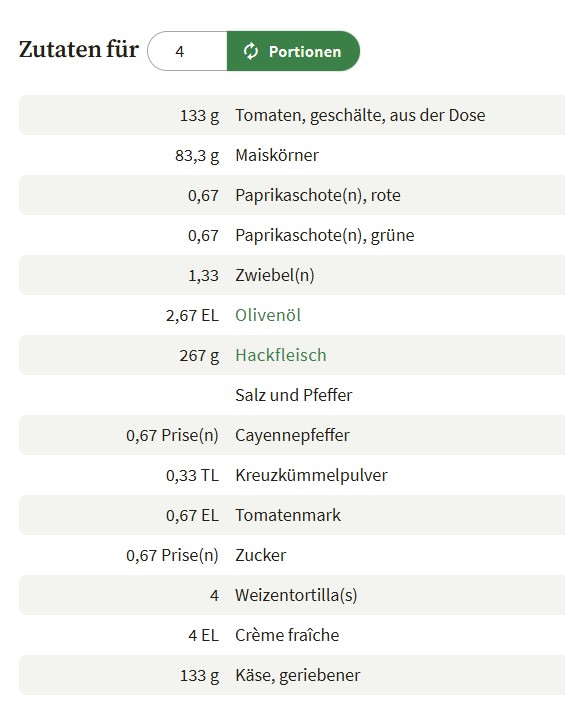Click the refresh arrows icon on Portionen
565x701 pixels.
coord(251,51)
